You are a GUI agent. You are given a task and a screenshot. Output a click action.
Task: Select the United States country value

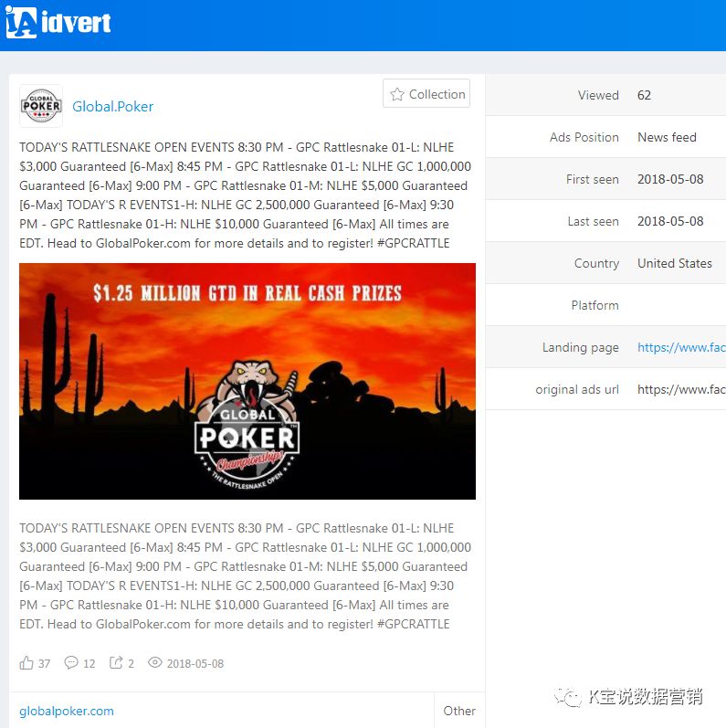[x=675, y=263]
